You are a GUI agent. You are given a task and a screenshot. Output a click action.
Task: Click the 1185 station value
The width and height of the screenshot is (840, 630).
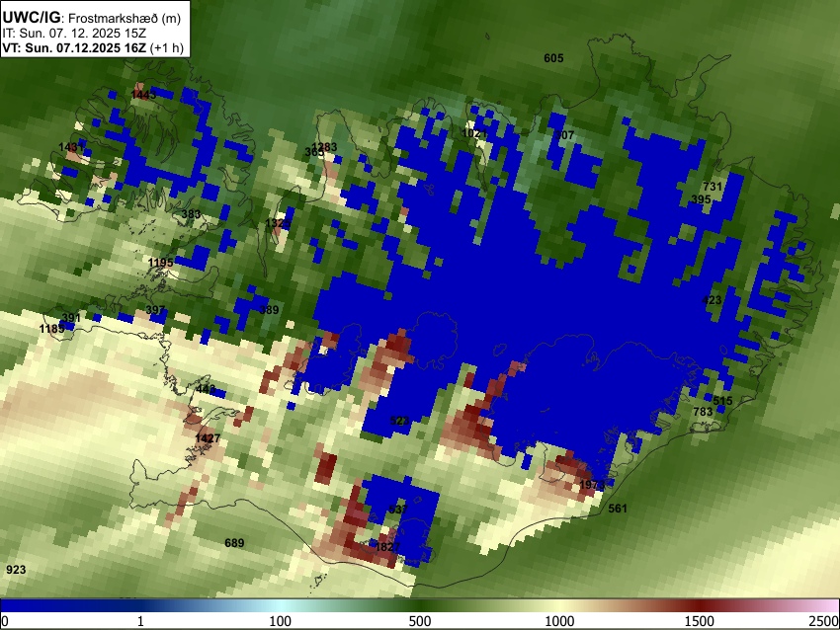pos(52,329)
